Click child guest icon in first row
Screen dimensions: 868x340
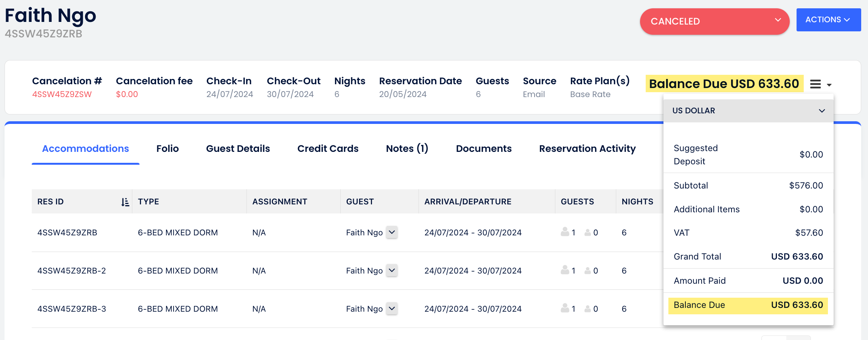(x=587, y=233)
